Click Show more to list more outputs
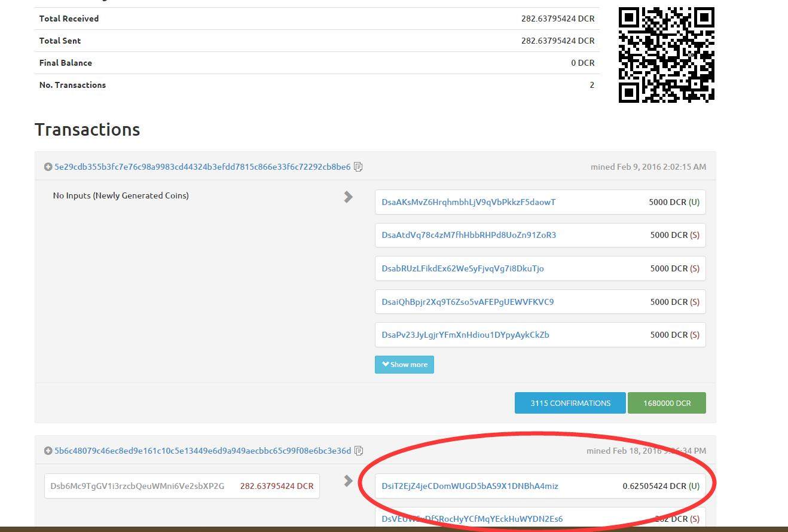Image resolution: width=788 pixels, height=532 pixels. point(404,365)
